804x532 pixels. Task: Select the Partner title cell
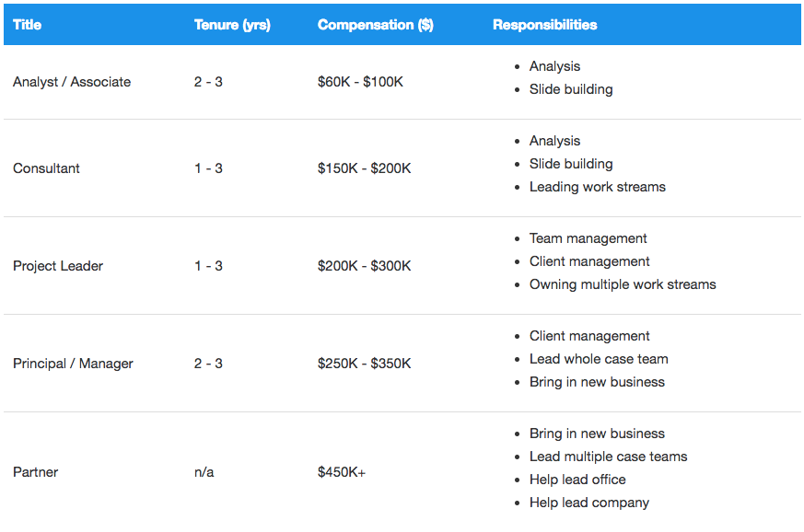click(35, 472)
